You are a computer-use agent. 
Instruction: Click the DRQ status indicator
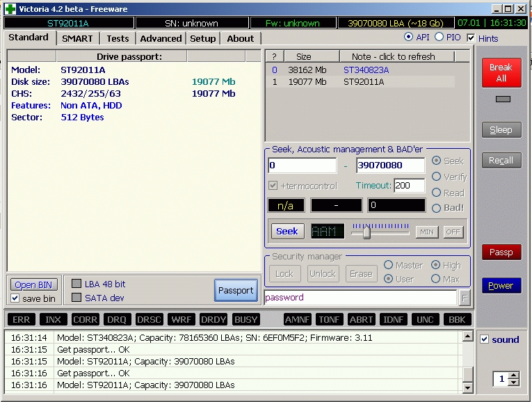117,319
